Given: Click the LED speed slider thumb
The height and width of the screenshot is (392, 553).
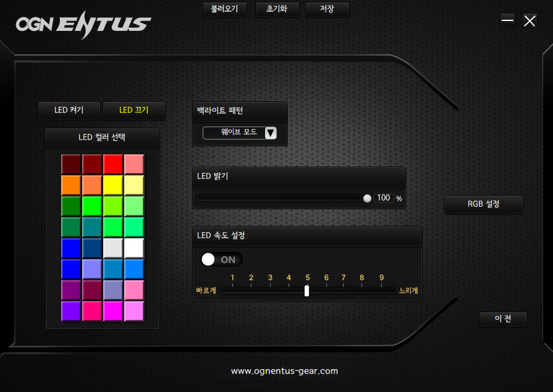Looking at the screenshot, I should [x=307, y=291].
